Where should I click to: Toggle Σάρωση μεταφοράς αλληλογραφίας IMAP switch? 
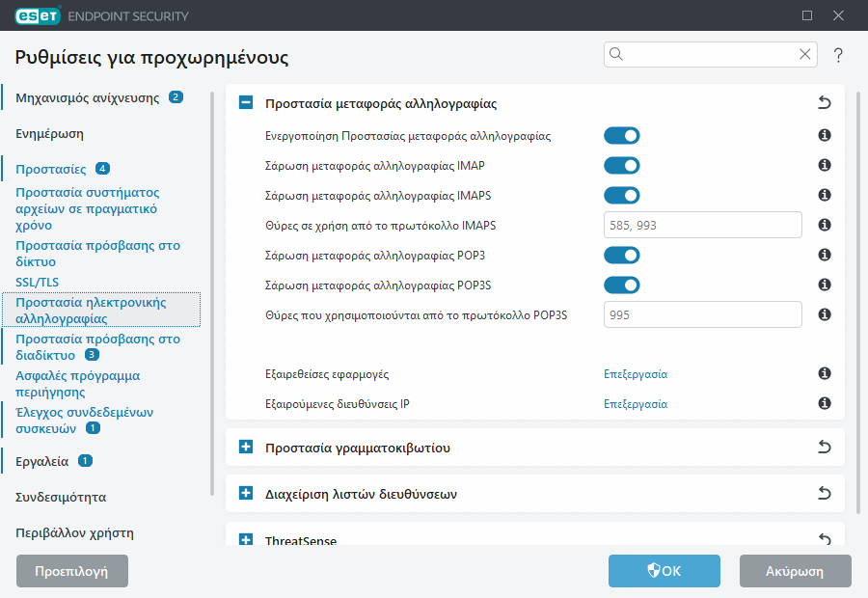622,166
